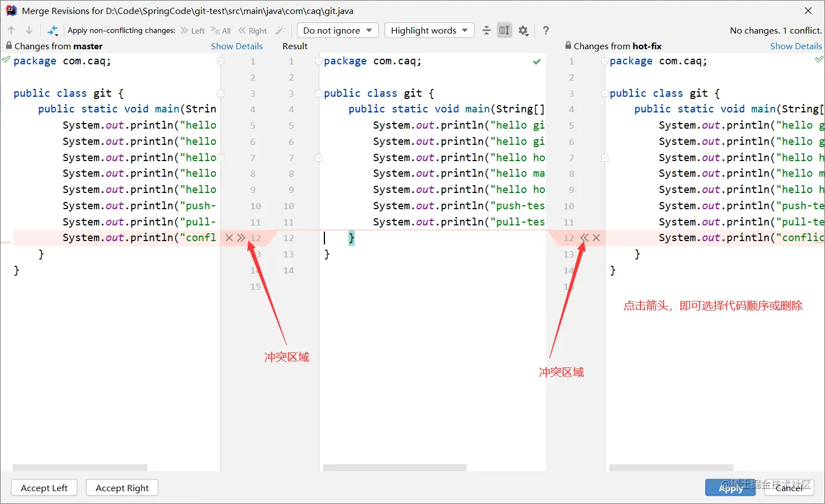Apply non-conflicting changes from Right
Image resolution: width=825 pixels, height=504 pixels.
252,30
